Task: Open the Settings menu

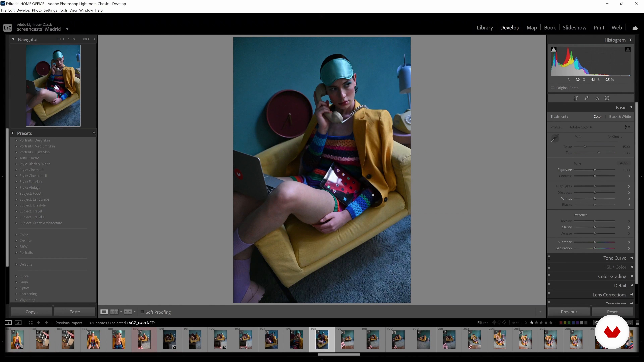Action: coord(50,10)
